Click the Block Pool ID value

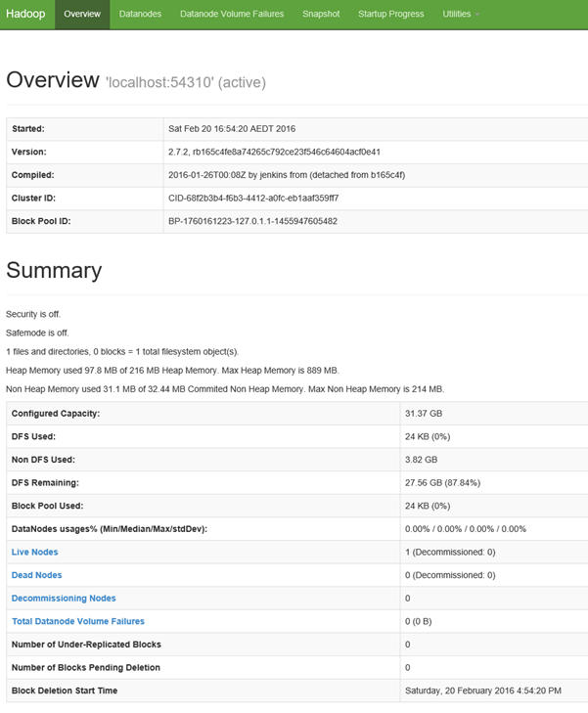coord(252,221)
